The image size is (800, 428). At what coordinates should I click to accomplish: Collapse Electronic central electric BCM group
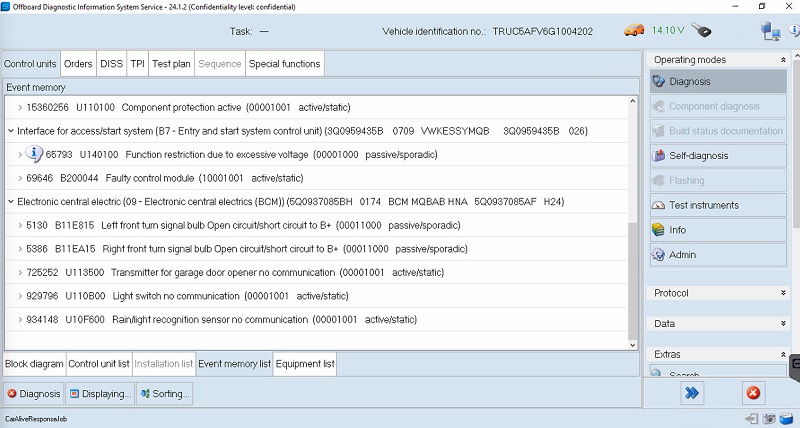tap(11, 202)
